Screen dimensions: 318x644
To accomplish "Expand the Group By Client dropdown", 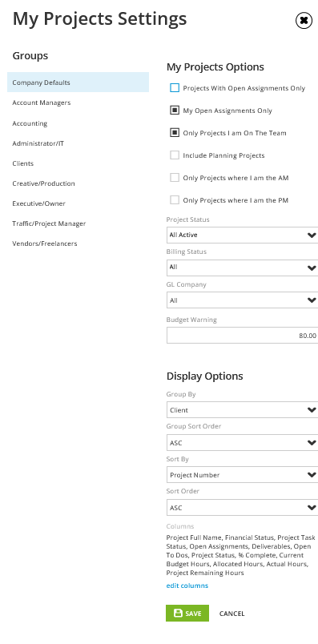I will [x=242, y=410].
